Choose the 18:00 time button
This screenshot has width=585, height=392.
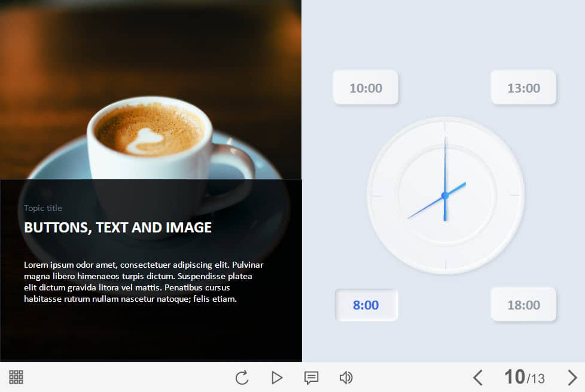[x=523, y=305]
